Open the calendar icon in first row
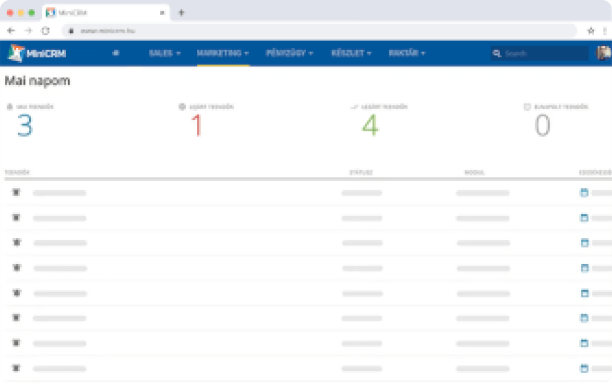Image resolution: width=612 pixels, height=384 pixels. [584, 192]
